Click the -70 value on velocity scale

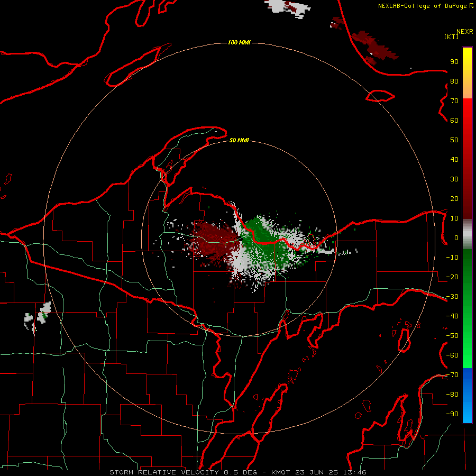(x=452, y=375)
